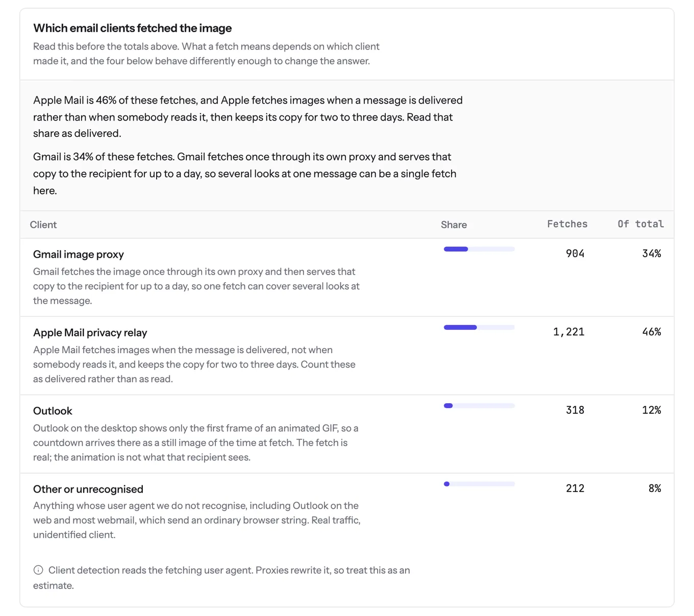This screenshot has width=694, height=616.
Task: Click the 8% of total value
Action: pyautogui.click(x=655, y=488)
